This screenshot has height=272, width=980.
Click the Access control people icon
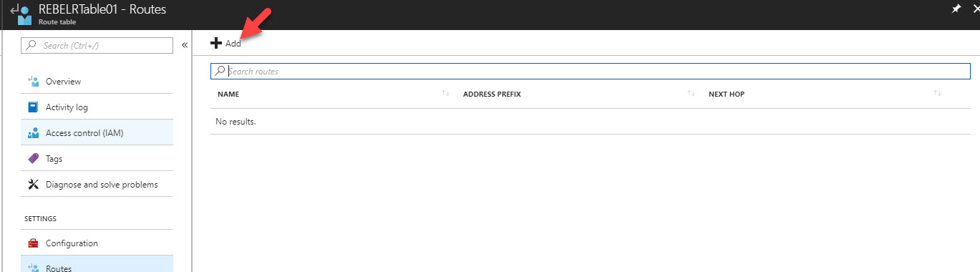pos(33,133)
